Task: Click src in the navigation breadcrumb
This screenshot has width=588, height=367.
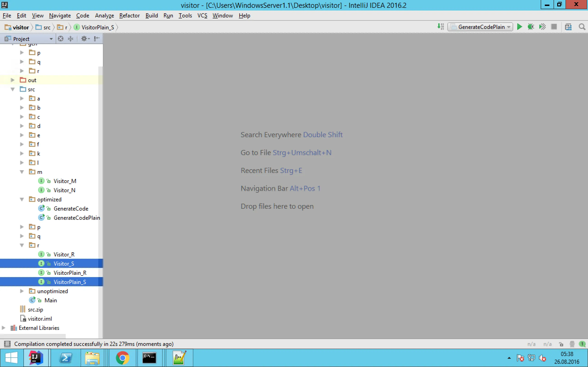Action: point(47,28)
